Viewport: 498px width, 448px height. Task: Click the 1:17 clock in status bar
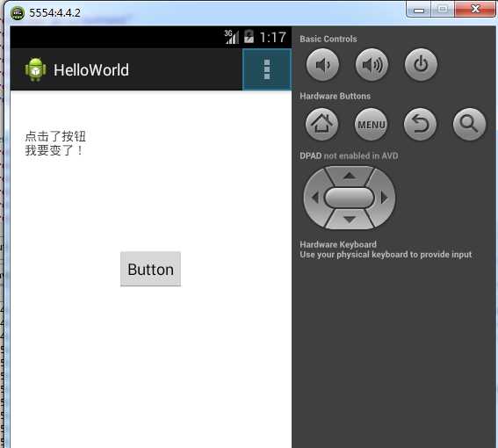pyautogui.click(x=273, y=37)
